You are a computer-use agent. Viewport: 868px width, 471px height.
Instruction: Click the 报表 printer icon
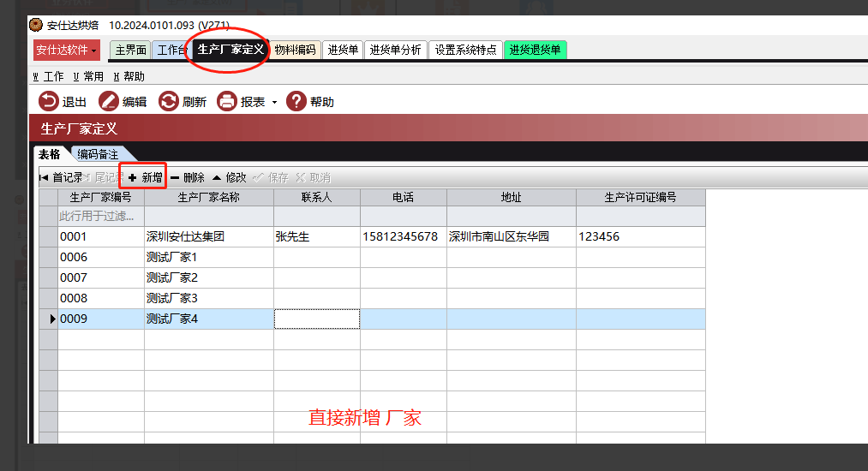point(227,101)
